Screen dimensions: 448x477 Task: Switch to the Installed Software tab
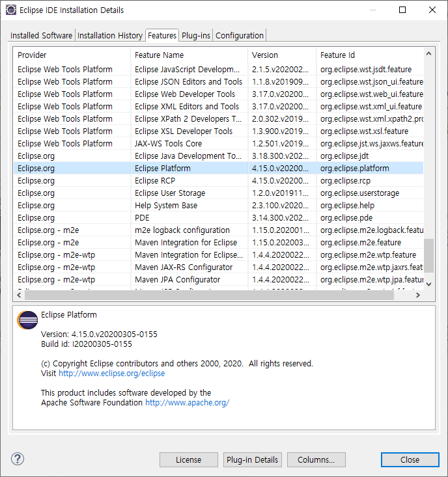[41, 36]
